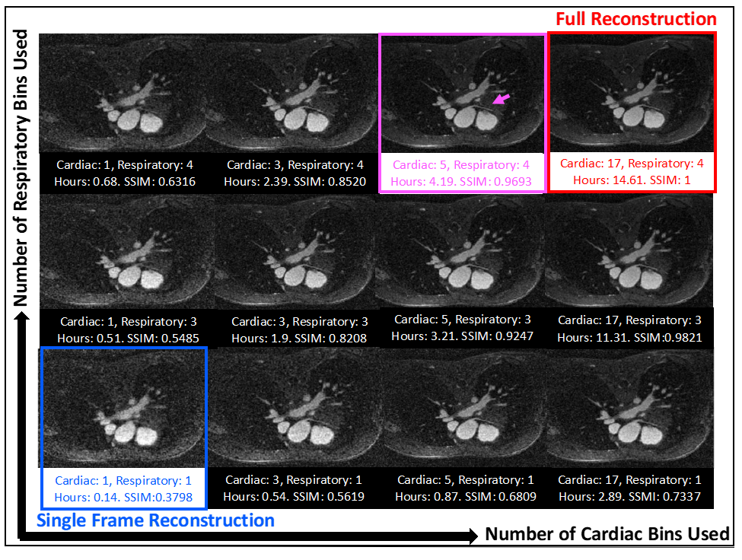Select the Cardiac 1, Respiratory 3 MRI image

click(123, 254)
